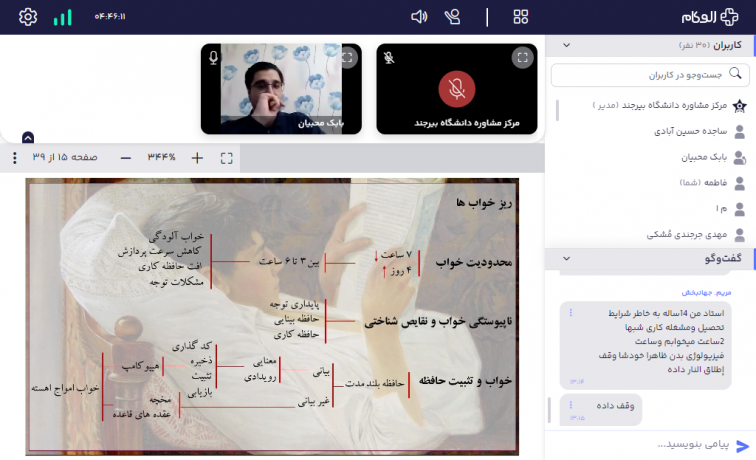Select user ساجده حسین آبادی in list
The width and height of the screenshot is (756, 460).
(690, 131)
